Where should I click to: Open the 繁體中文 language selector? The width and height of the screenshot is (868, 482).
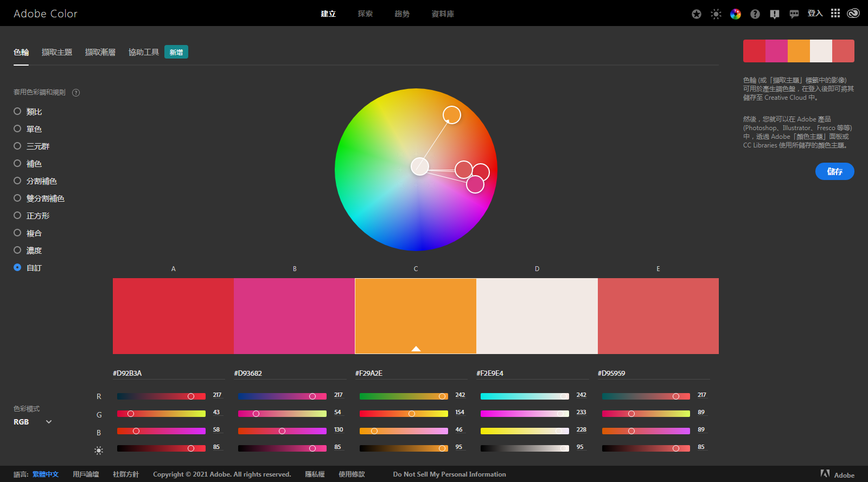point(46,474)
